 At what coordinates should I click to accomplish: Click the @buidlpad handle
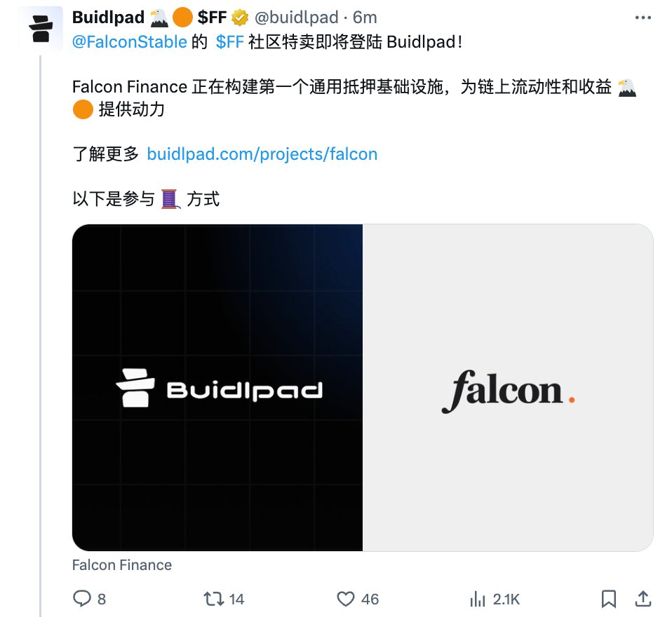click(x=296, y=18)
